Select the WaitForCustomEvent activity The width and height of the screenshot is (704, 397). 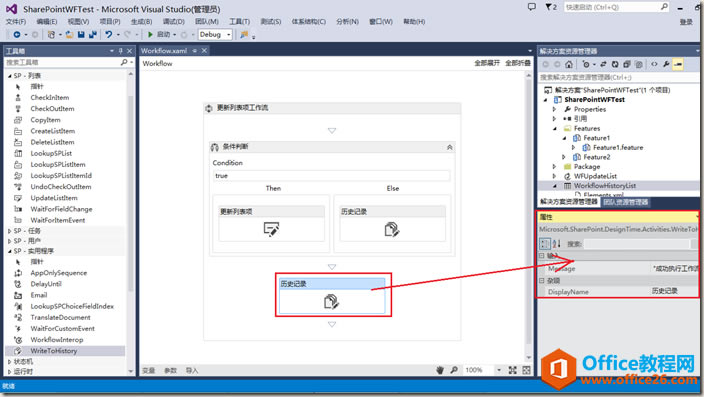[62, 329]
